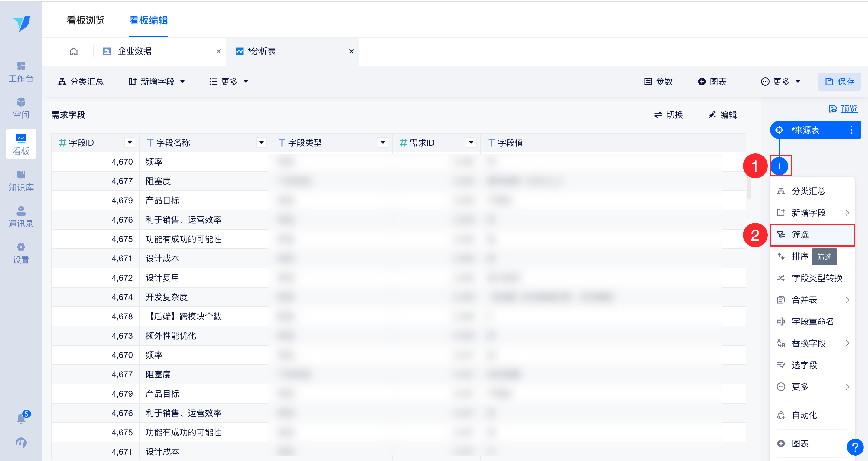
Task: Open the 字段名称 column dropdown arrow
Action: [x=261, y=143]
